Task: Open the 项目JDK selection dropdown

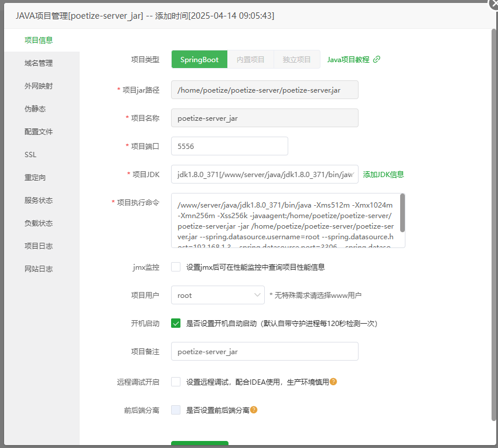Action: (x=264, y=174)
